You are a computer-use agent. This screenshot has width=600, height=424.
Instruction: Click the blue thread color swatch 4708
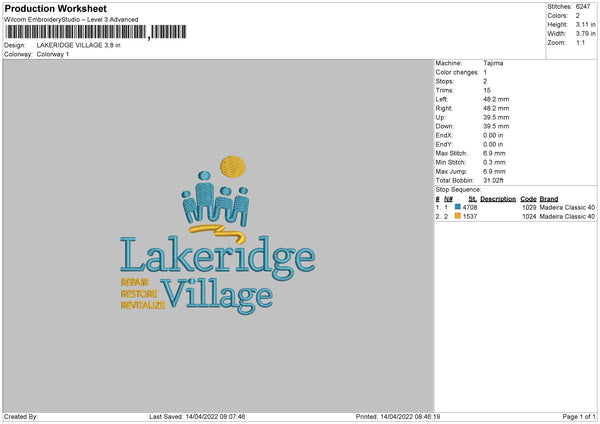coord(458,207)
